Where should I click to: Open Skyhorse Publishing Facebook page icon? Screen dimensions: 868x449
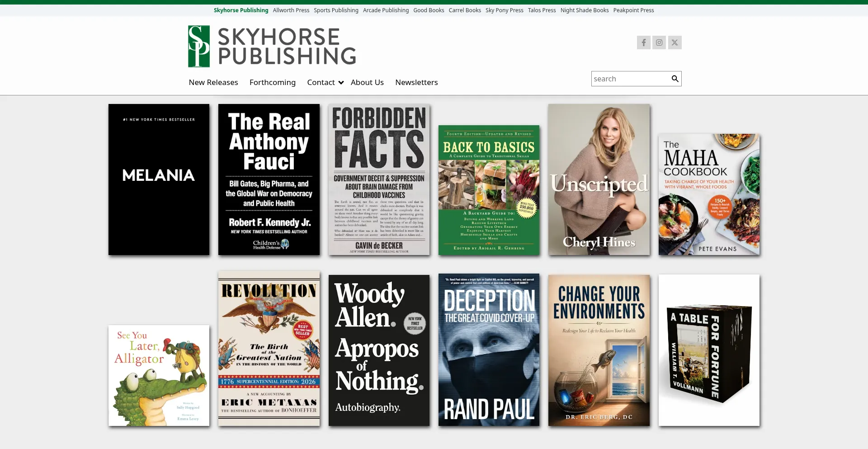[x=643, y=43]
